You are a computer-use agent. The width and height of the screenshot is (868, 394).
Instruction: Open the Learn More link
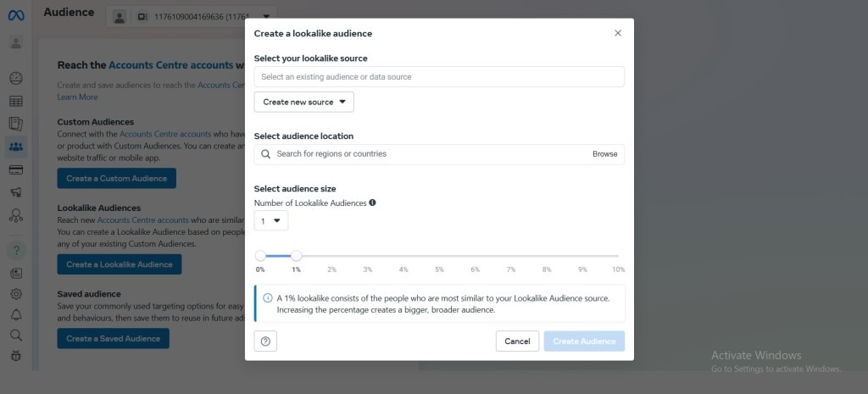pos(77,97)
